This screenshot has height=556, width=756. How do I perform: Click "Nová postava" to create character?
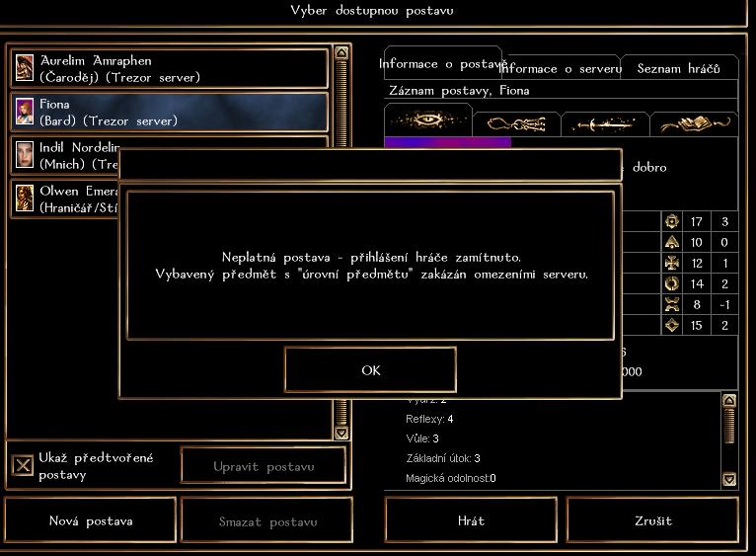91,520
